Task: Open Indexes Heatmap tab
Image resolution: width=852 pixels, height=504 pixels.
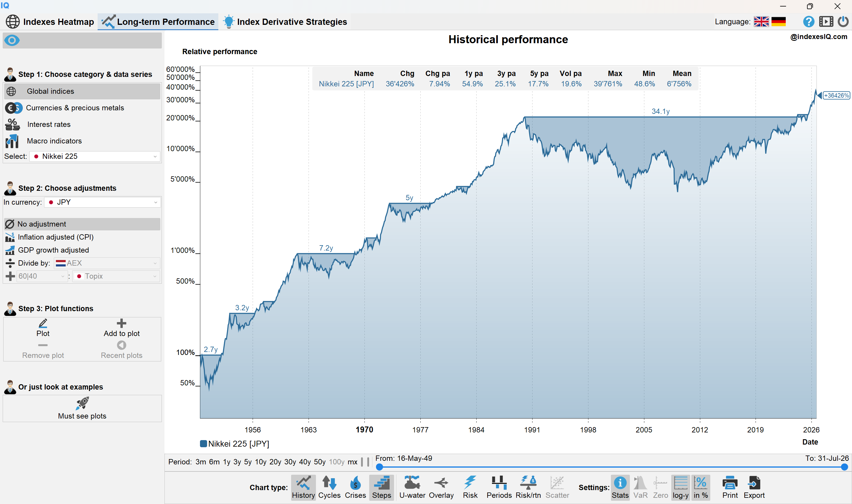Action: (x=50, y=22)
